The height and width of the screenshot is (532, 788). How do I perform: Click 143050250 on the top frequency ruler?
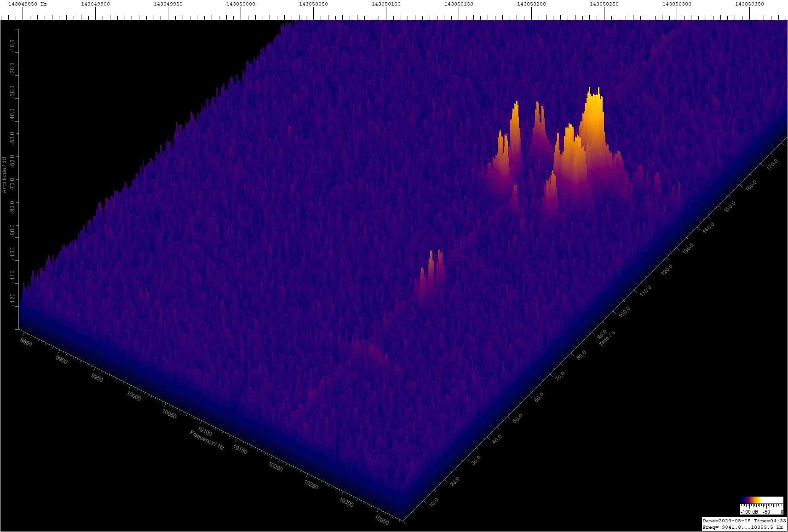point(604,4)
